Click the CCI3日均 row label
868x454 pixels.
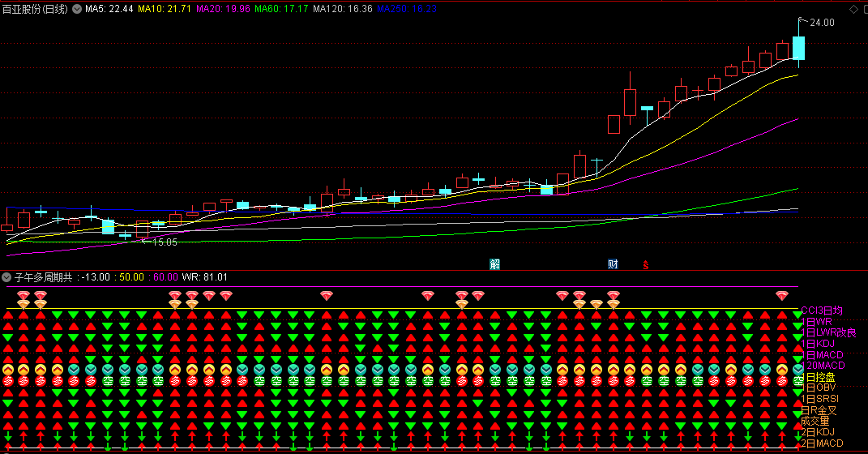822,311
